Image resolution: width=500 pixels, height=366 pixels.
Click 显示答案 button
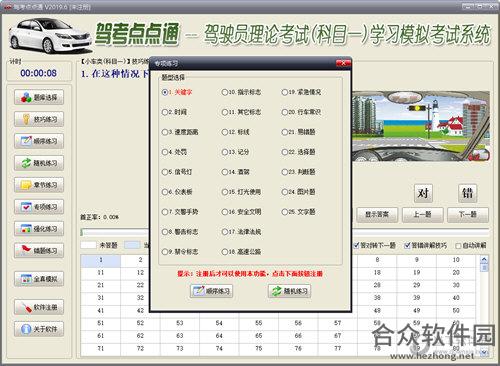[x=377, y=215]
